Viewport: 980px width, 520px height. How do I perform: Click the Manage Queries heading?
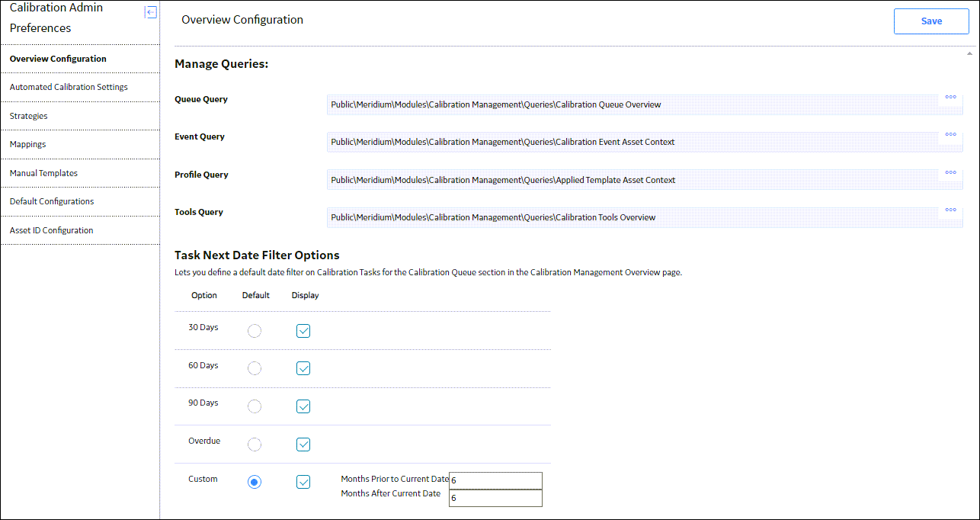point(221,64)
